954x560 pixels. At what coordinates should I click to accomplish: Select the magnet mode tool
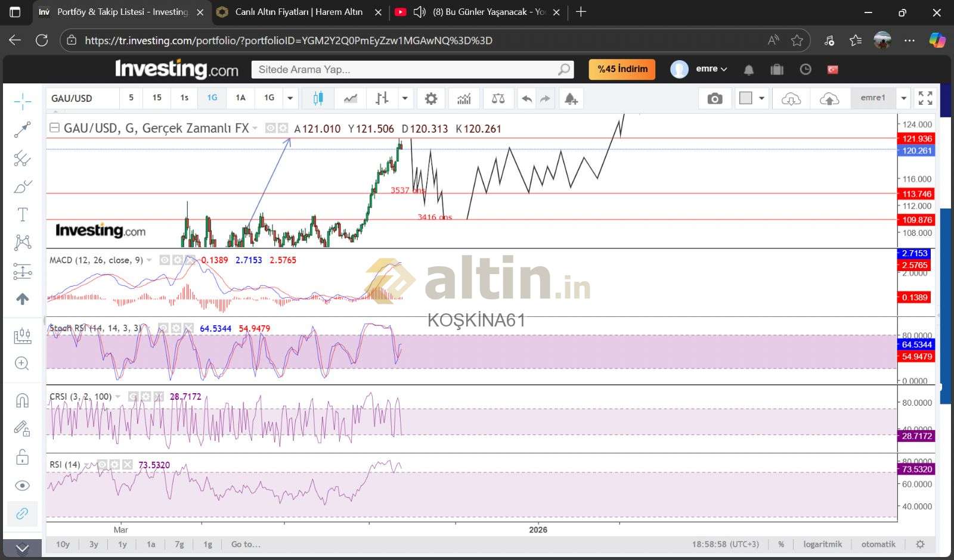[22, 400]
